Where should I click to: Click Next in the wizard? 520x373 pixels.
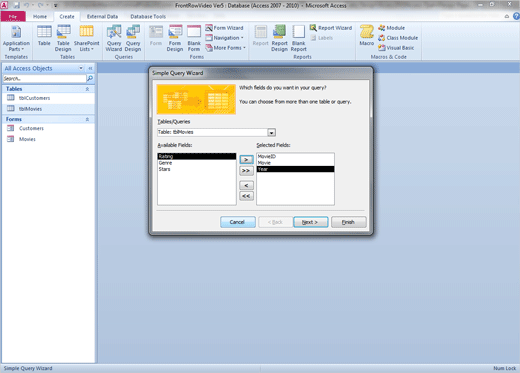pos(311,222)
